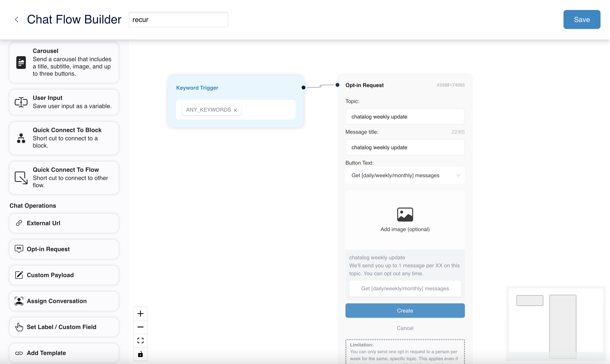Click the Message title input field
The image size is (610, 364).
click(x=405, y=147)
